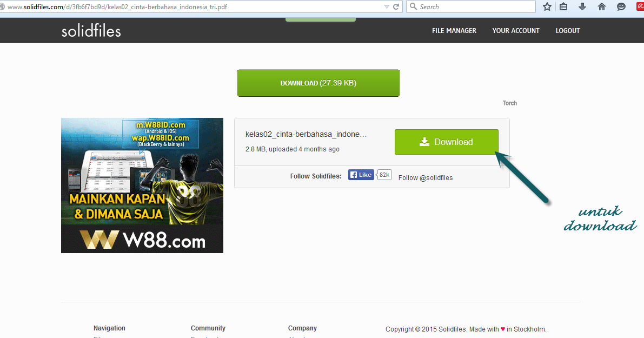Viewport: 644px width, 338px height.
Task: Go to browser home page icon
Action: coord(601,6)
